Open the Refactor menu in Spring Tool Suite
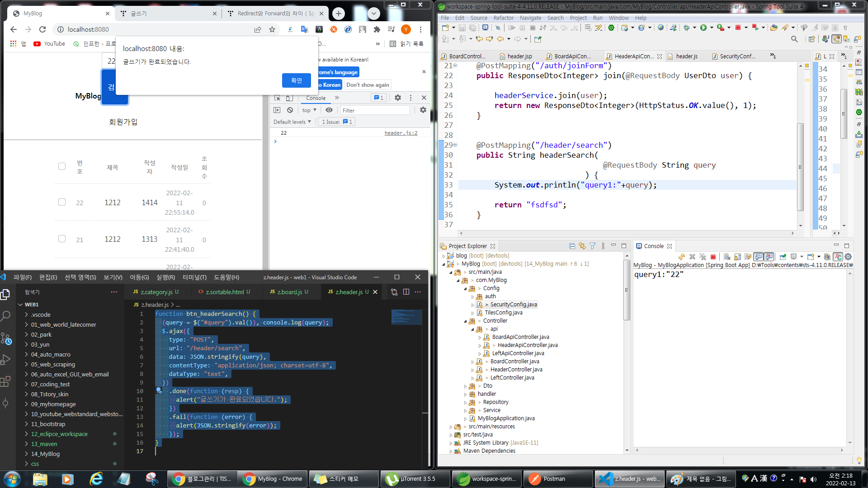The height and width of the screenshot is (488, 868). [x=503, y=18]
